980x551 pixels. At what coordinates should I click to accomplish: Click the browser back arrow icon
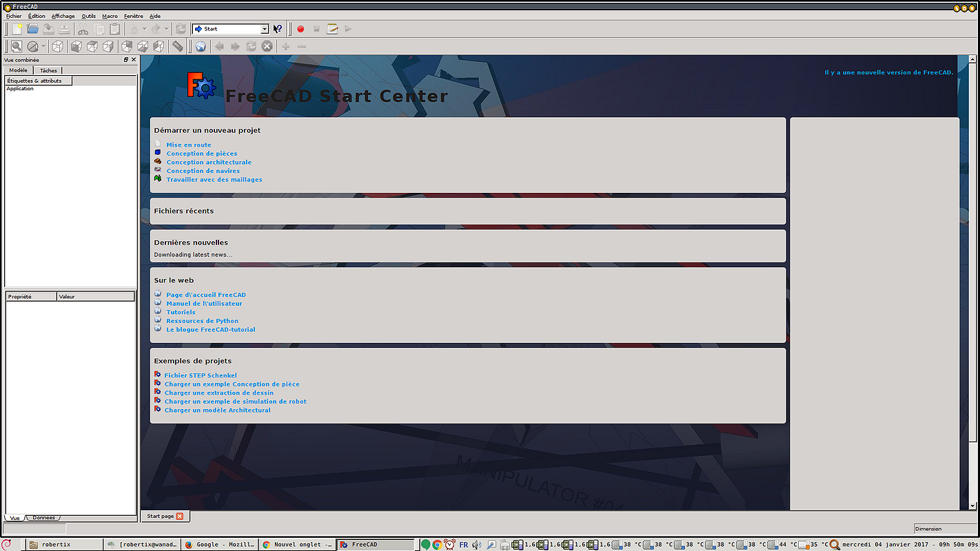point(219,46)
